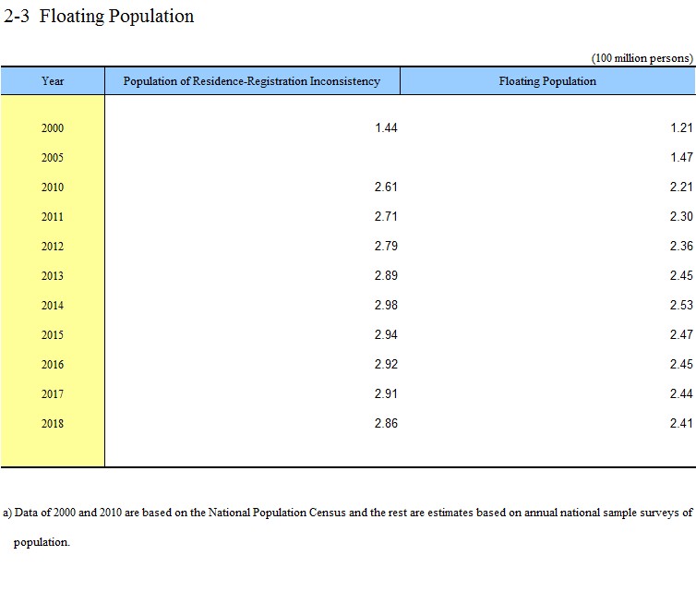
Task: Select the year 2017 row label
Action: tap(53, 394)
